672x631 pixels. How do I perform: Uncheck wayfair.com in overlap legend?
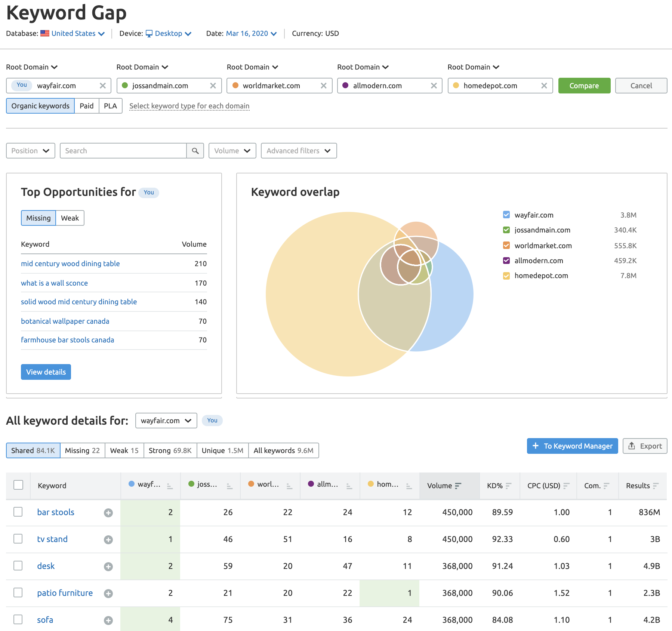pos(506,215)
